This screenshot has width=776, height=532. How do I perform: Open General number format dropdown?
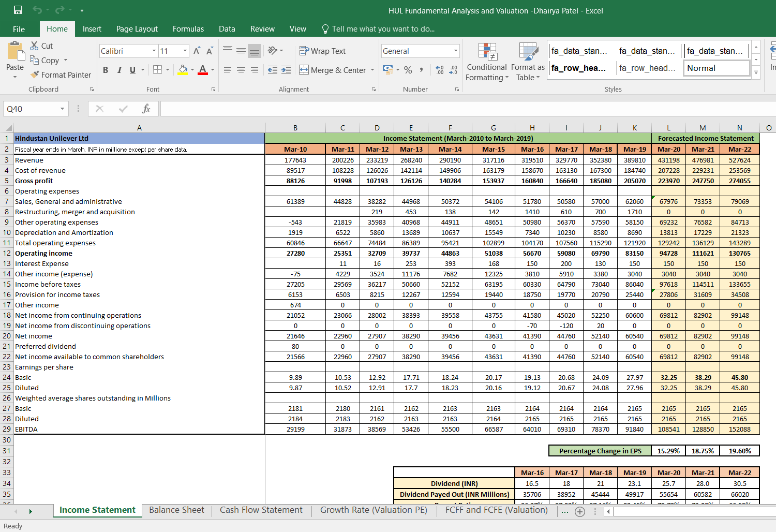coord(456,51)
